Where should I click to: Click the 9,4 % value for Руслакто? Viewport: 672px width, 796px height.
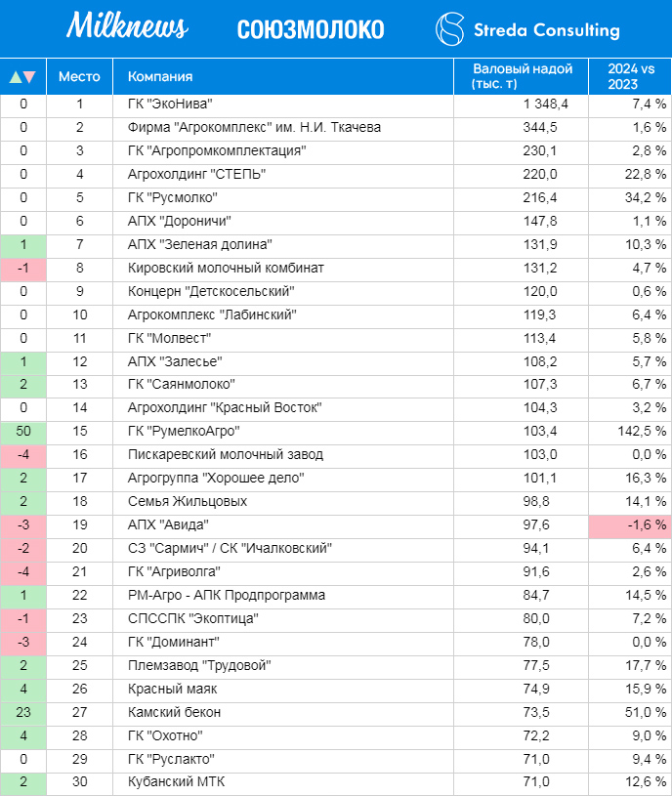click(x=649, y=759)
